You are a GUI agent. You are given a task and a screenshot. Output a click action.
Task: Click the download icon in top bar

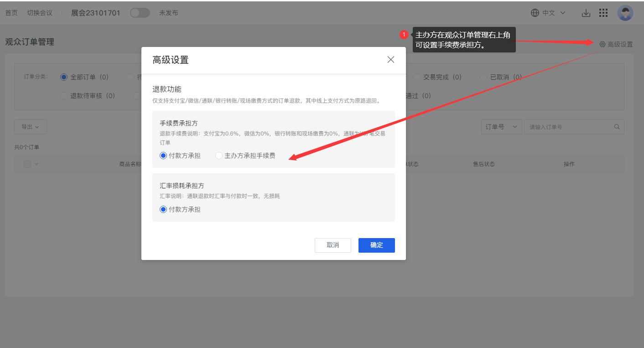[586, 13]
